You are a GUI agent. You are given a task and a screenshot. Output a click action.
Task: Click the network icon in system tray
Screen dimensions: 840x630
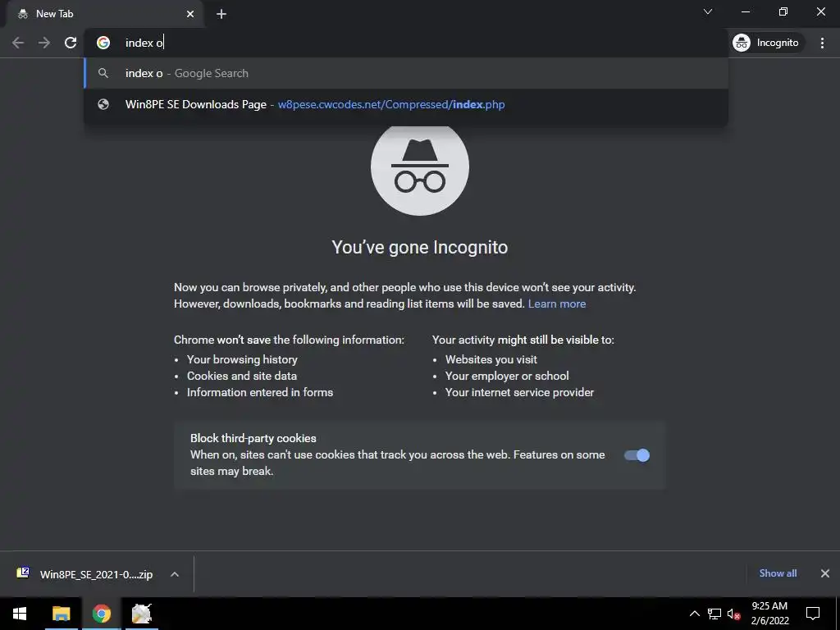(714, 614)
